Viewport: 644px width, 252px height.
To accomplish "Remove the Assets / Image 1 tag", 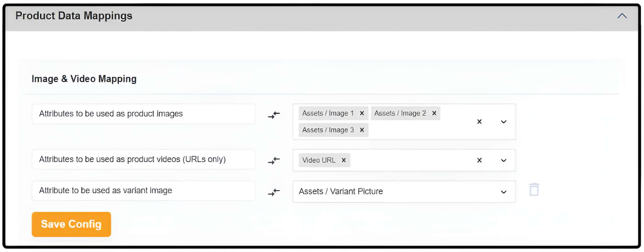I will tap(362, 113).
